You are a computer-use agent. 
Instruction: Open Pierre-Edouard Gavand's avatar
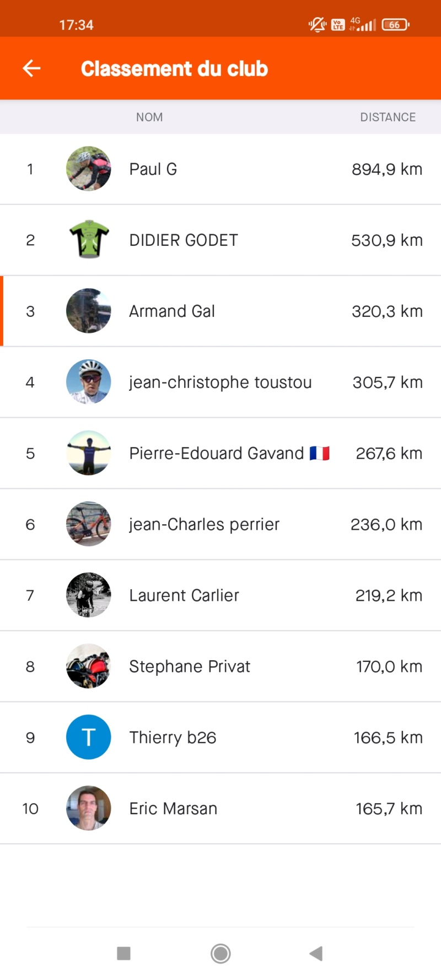(88, 453)
